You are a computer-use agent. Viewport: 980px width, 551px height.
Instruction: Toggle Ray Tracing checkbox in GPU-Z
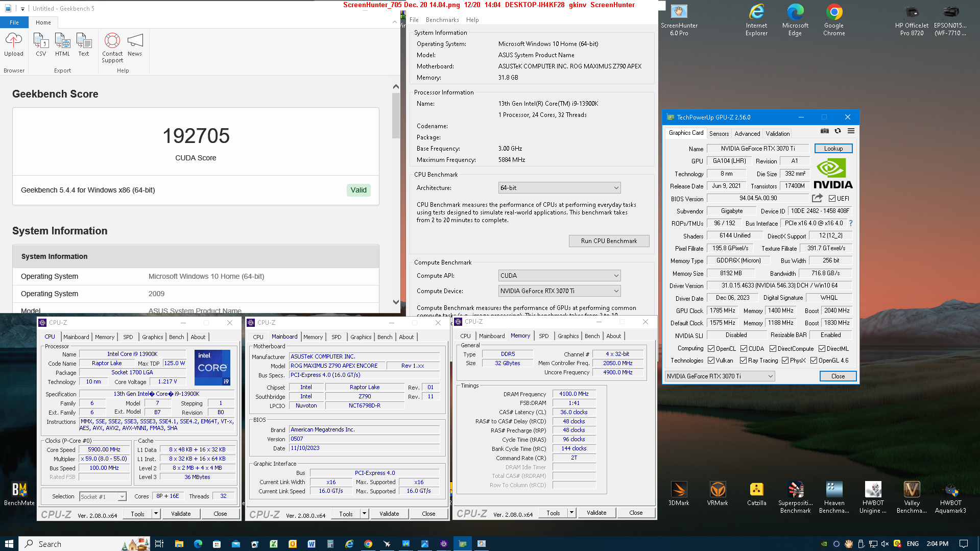coord(744,361)
